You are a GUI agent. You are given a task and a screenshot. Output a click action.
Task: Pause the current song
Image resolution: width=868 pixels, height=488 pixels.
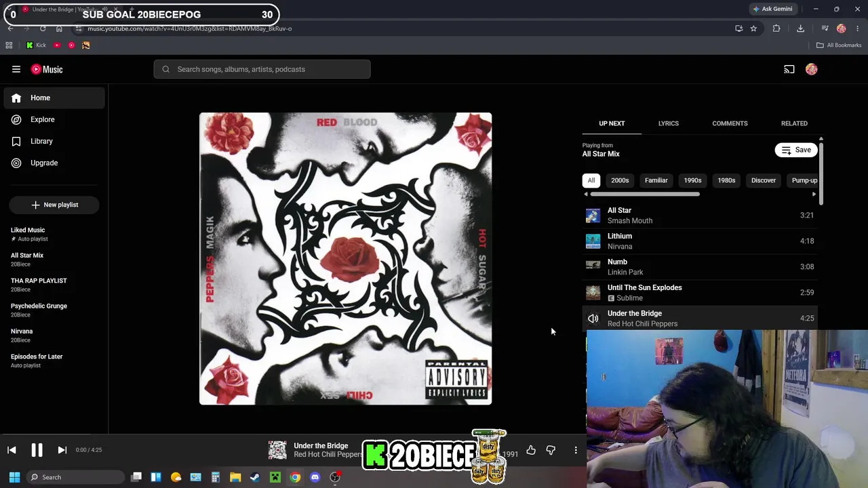(37, 450)
